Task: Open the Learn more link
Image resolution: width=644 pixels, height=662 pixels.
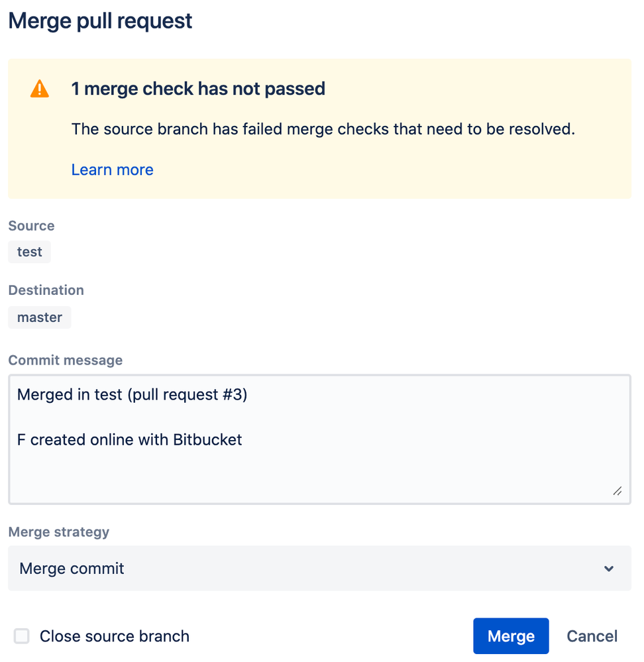Action: click(x=112, y=170)
